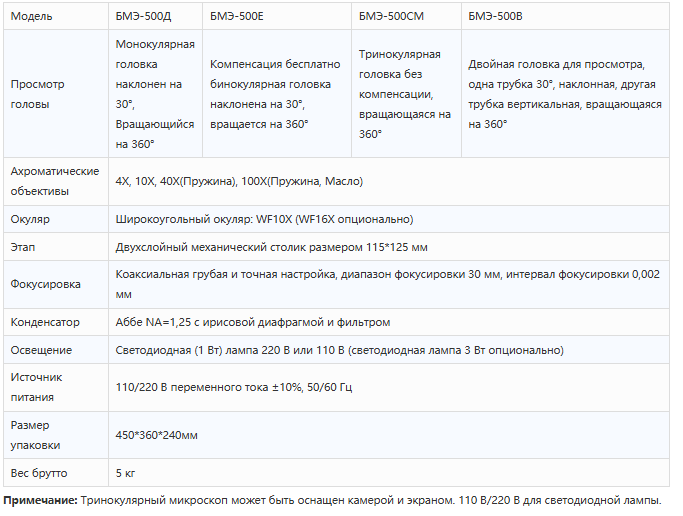Select the binocular head description cell
The width and height of the screenshot is (683, 516).
277,94
